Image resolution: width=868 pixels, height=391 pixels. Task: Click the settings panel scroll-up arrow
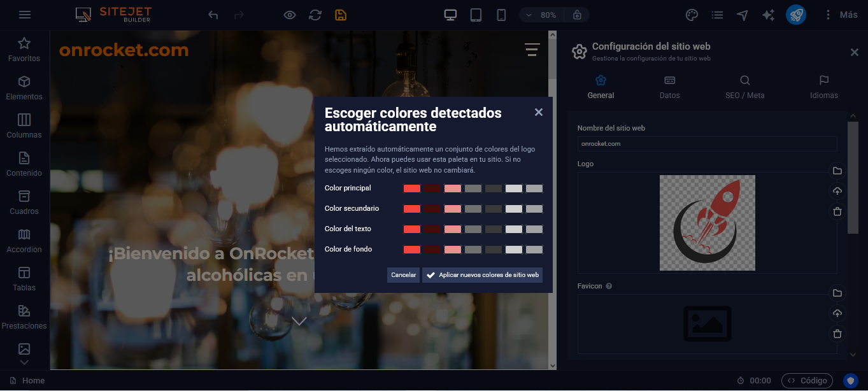pyautogui.click(x=853, y=116)
